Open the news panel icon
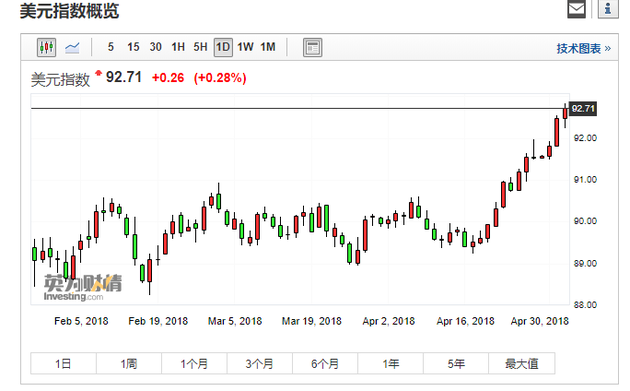Image resolution: width=630 pixels, height=391 pixels. [x=312, y=47]
